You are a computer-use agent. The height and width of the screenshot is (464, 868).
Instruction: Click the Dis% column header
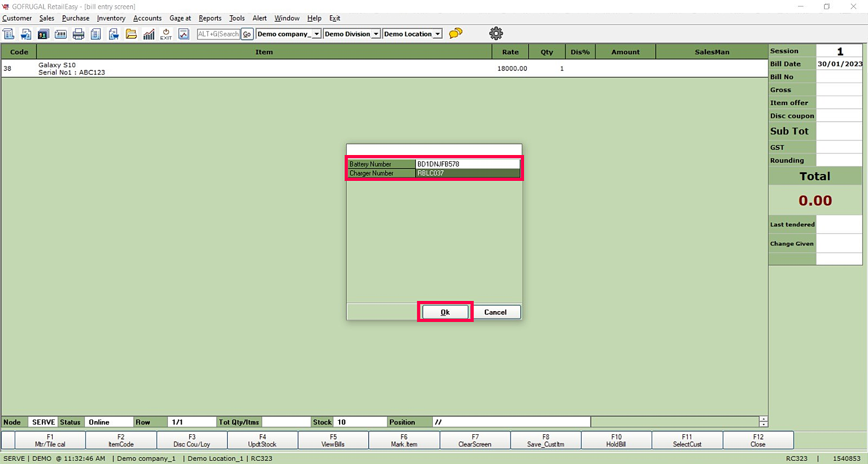pos(580,52)
